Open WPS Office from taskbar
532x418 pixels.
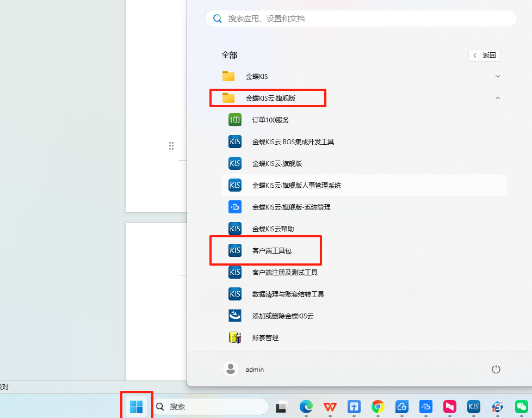pyautogui.click(x=330, y=406)
